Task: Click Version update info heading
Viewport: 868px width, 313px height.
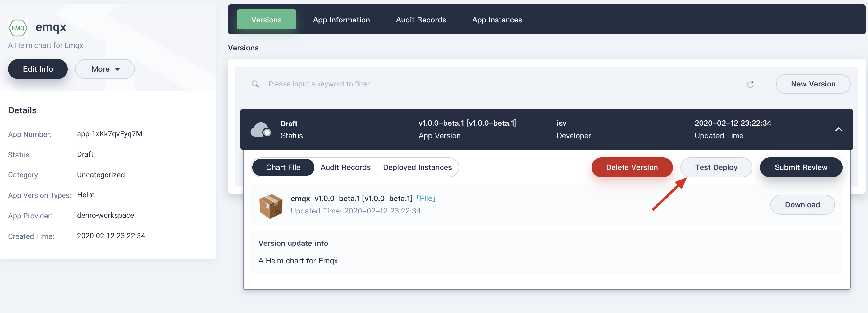Action: tap(293, 243)
